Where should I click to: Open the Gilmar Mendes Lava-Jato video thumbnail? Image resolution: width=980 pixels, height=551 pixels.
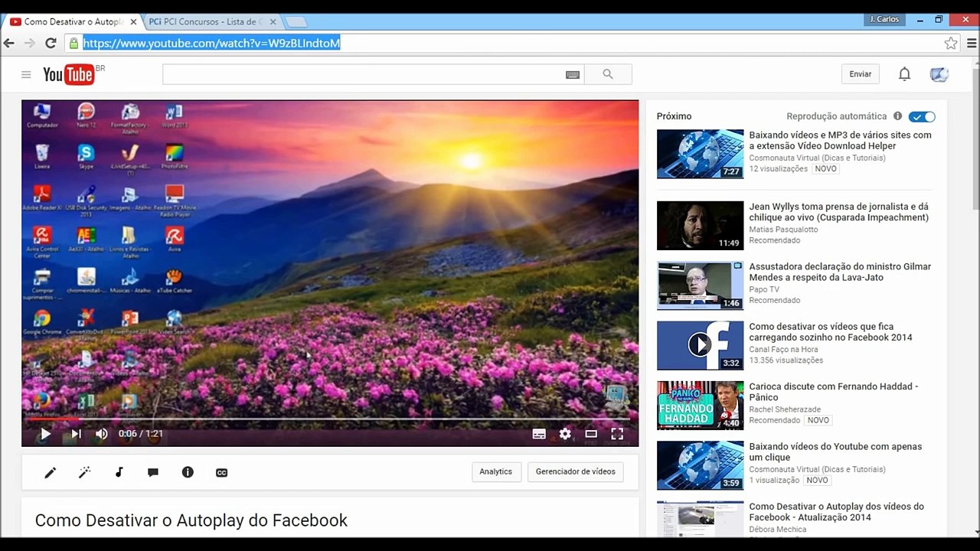[x=700, y=285]
